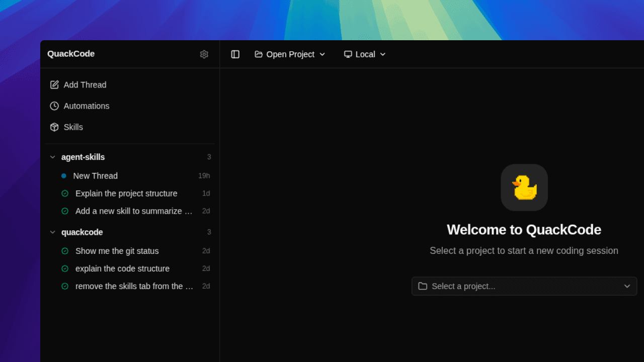
Task: Click checkmark icon beside Show me the git status
Action: tap(65, 251)
